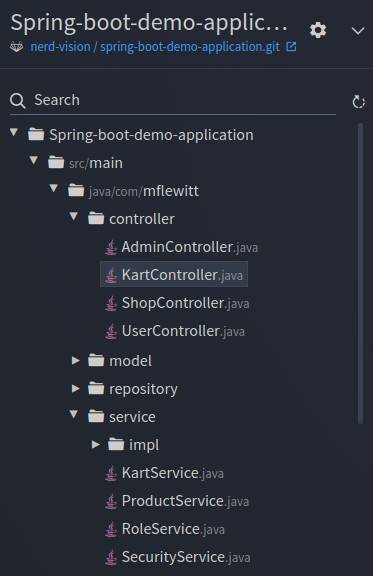Open UserController.java file
Screen dimensions: 373x576
click(175, 331)
